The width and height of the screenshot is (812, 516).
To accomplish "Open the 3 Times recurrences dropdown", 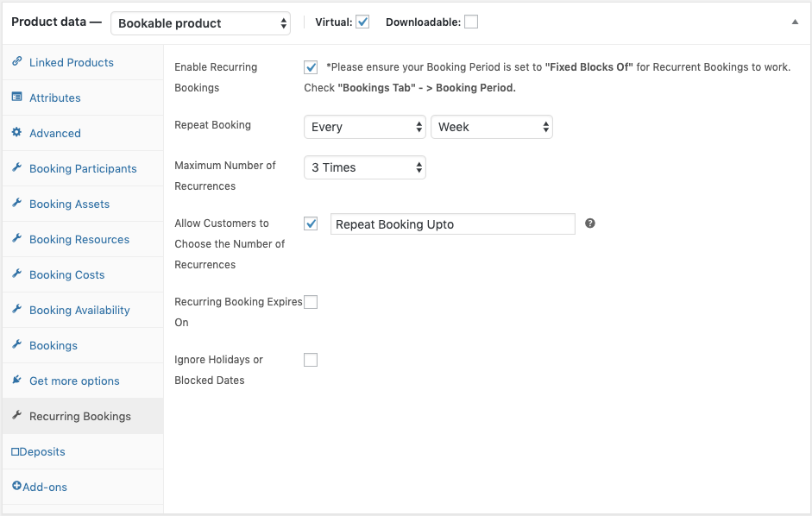I will 364,167.
